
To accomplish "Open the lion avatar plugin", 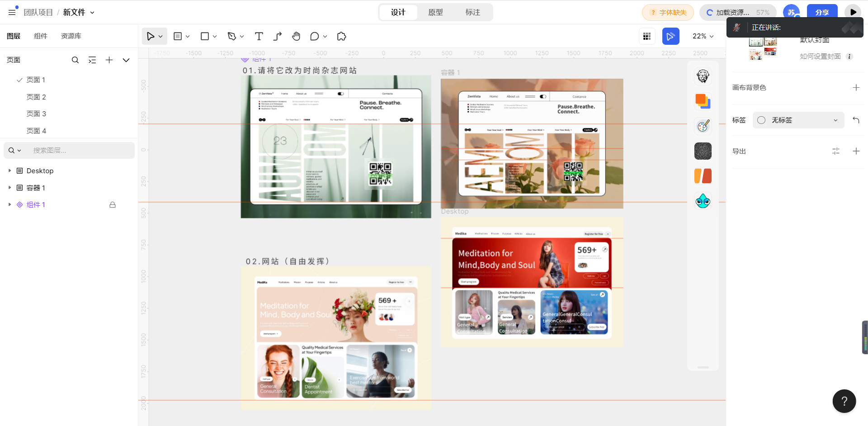I will click(x=703, y=76).
